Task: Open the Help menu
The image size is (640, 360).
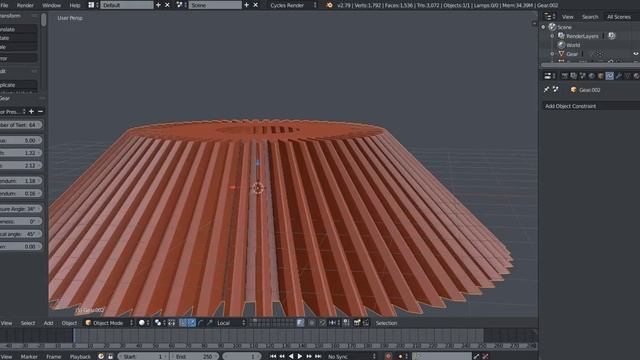Action: coord(75,5)
